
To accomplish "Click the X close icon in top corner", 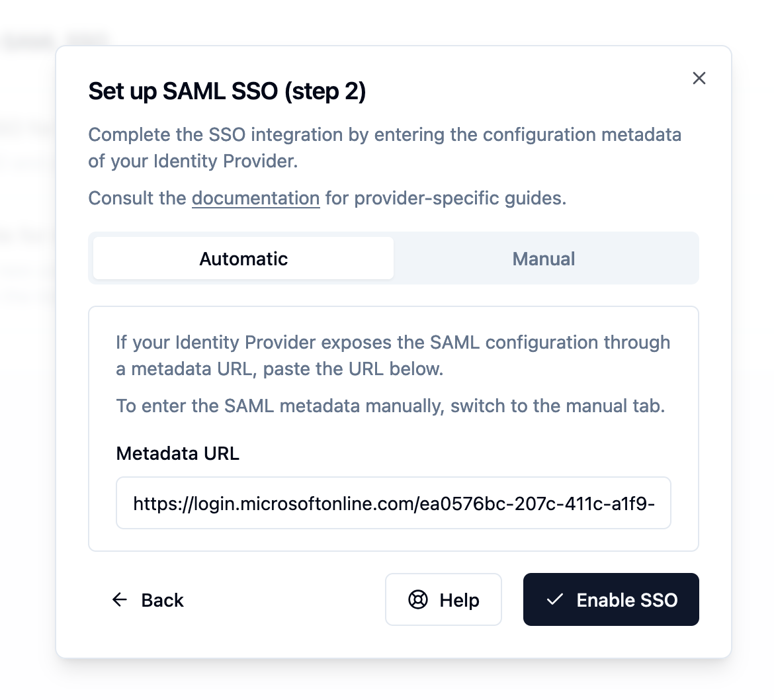I will (x=699, y=78).
